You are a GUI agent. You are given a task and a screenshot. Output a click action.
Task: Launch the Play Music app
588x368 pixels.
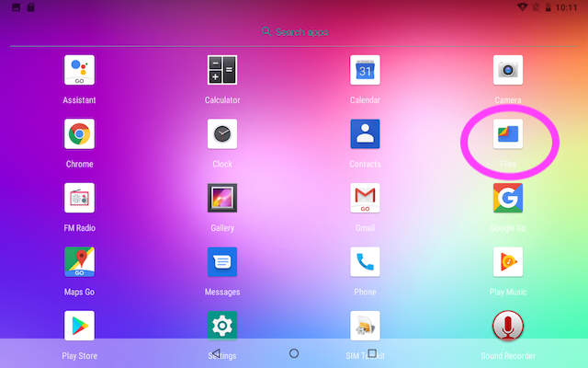[x=508, y=261]
